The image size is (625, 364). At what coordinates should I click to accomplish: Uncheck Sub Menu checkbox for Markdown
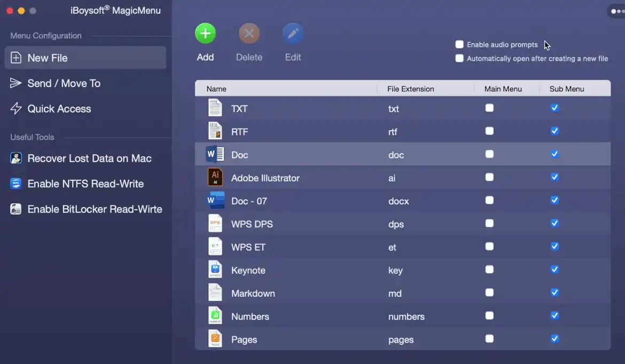point(554,292)
